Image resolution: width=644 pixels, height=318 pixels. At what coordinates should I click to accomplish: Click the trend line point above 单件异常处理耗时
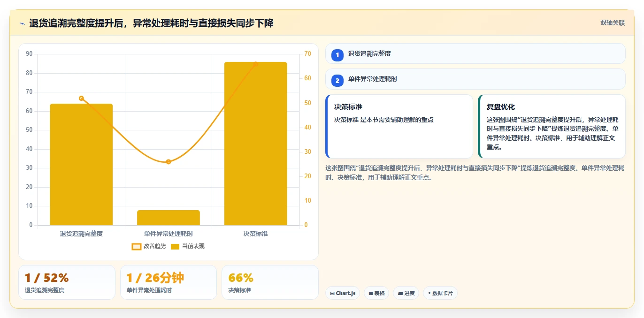coord(169,162)
